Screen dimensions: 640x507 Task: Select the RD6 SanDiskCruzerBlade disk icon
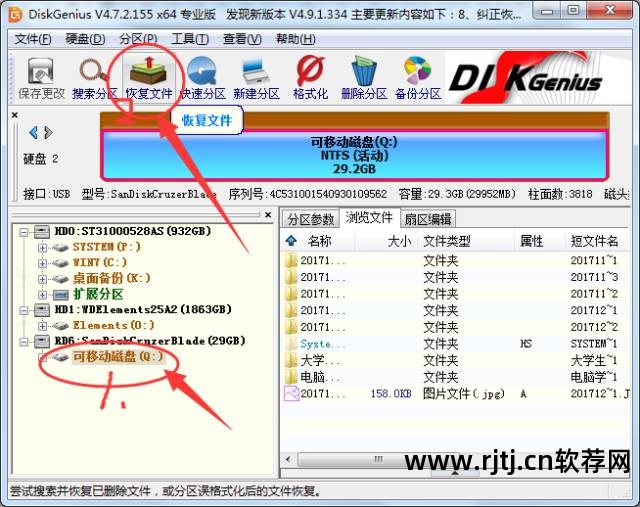[42, 341]
